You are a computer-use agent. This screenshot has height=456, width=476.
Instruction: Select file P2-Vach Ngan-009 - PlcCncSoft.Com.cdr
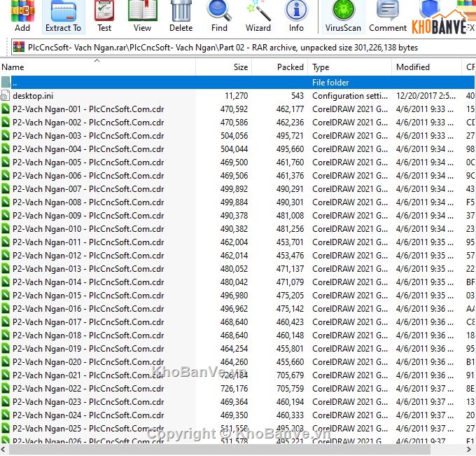tap(88, 216)
